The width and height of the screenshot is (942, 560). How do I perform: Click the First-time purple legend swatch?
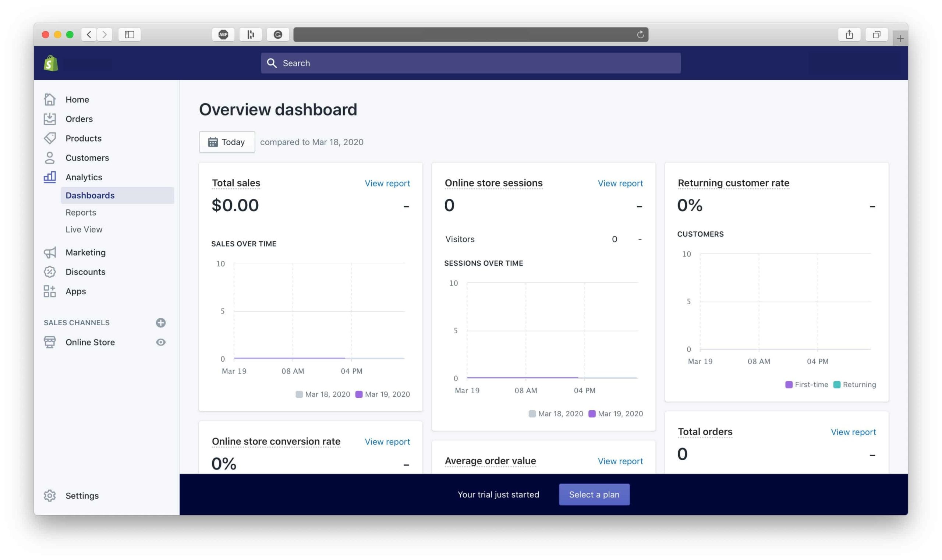(x=789, y=384)
